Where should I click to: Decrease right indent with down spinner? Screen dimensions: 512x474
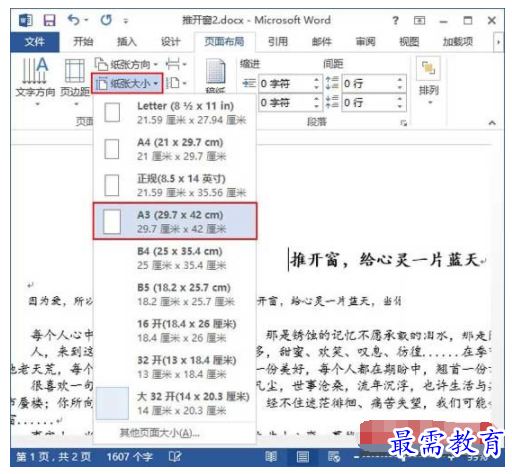click(x=316, y=106)
